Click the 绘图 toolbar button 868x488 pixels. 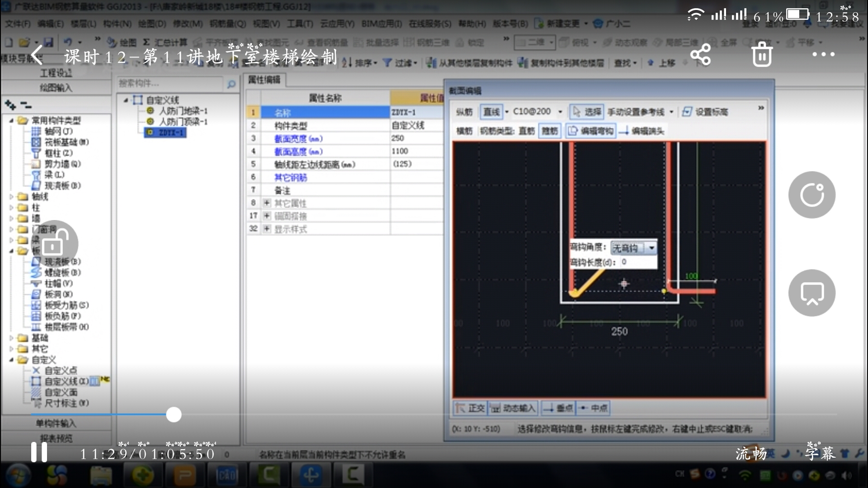[x=122, y=42]
